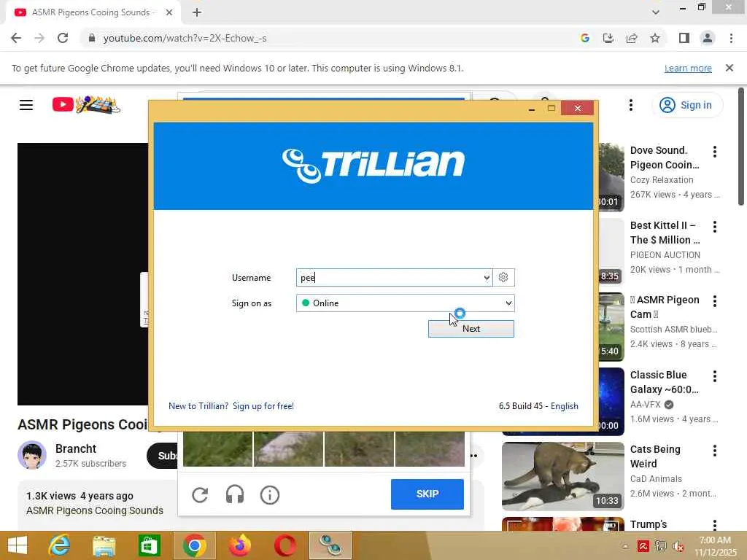The width and height of the screenshot is (747, 560).
Task: Change language via English link in Trillian
Action: pos(564,405)
